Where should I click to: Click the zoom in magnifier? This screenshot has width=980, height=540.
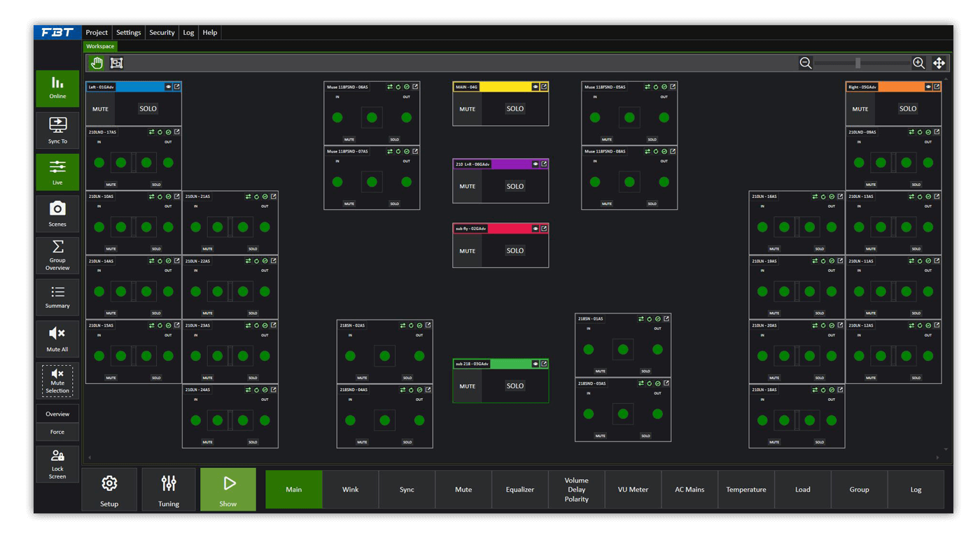918,63
